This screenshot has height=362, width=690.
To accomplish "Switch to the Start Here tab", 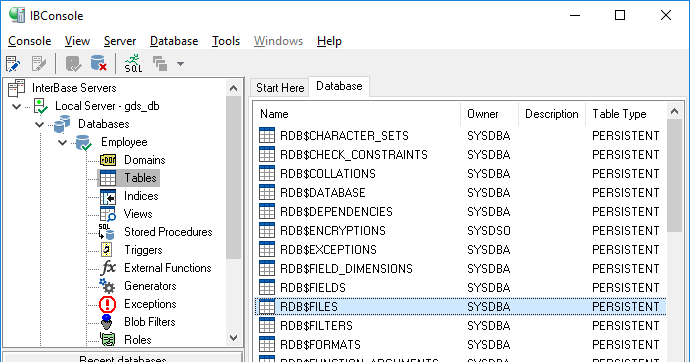I will 280,88.
